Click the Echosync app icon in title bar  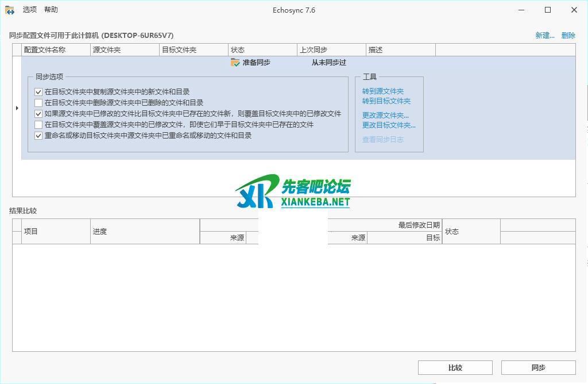9,10
